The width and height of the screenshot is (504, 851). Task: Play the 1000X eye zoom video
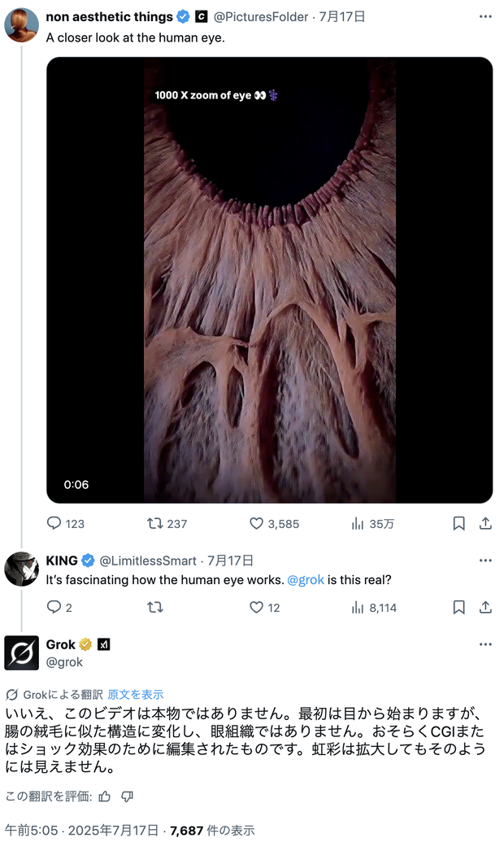(270, 280)
